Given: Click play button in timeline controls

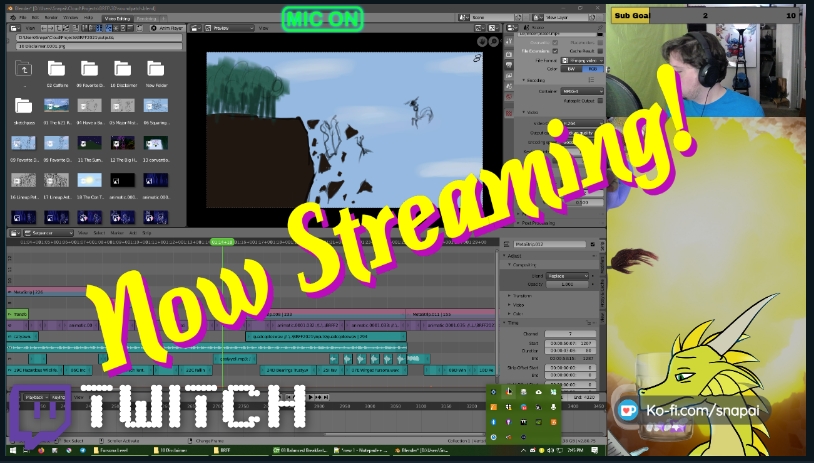Looking at the screenshot, I should [311, 397].
